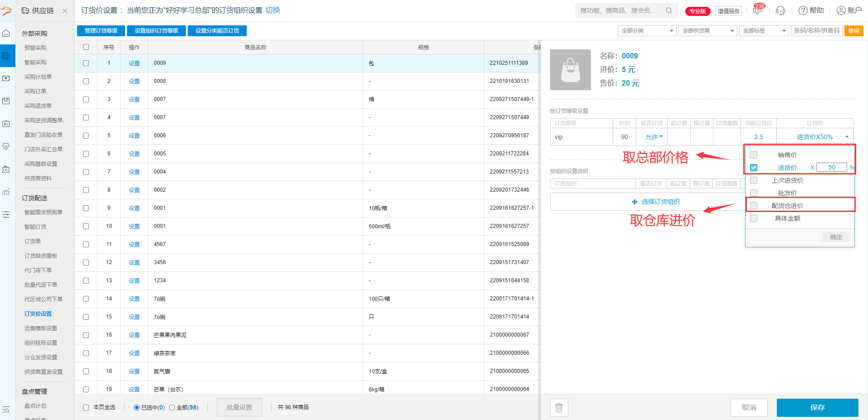Click the 管理订货等级 button
Viewport: 868px width, 420px height.
[x=101, y=31]
